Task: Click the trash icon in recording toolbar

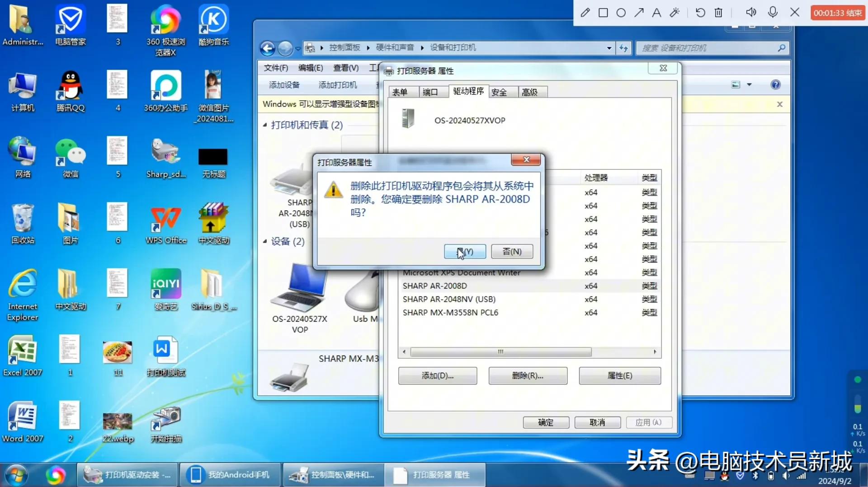Action: tap(718, 13)
